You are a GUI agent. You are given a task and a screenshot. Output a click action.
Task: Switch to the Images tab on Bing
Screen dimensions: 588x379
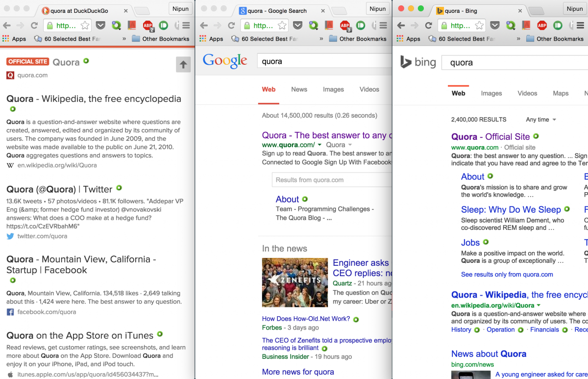(x=491, y=93)
